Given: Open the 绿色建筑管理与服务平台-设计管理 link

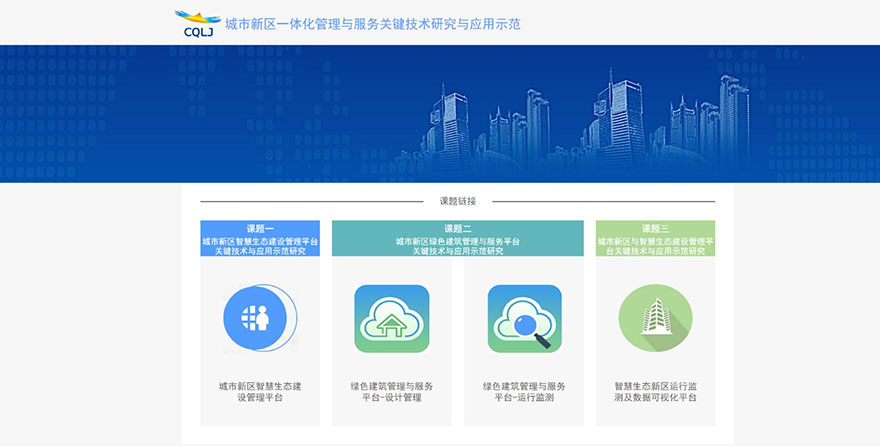Looking at the screenshot, I should click(x=392, y=391).
